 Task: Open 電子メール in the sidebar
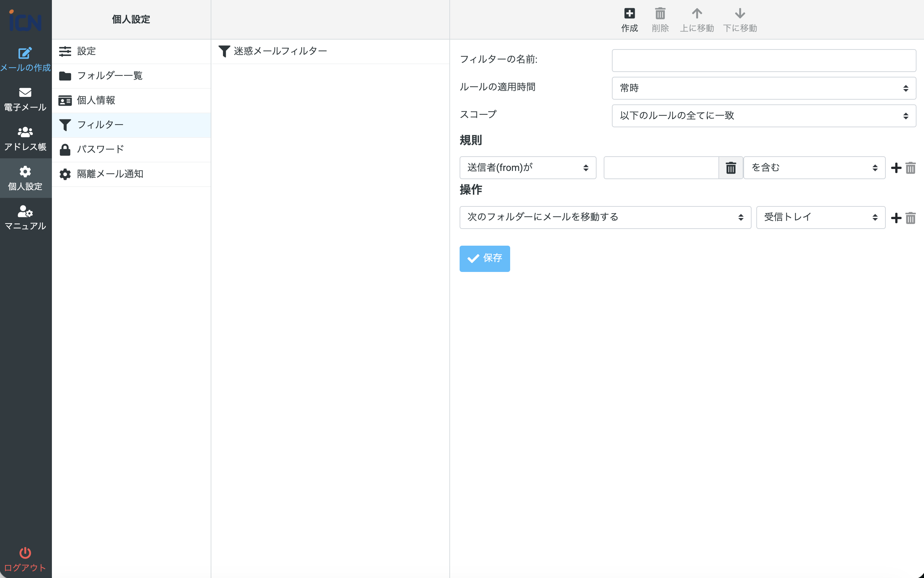[x=25, y=99]
